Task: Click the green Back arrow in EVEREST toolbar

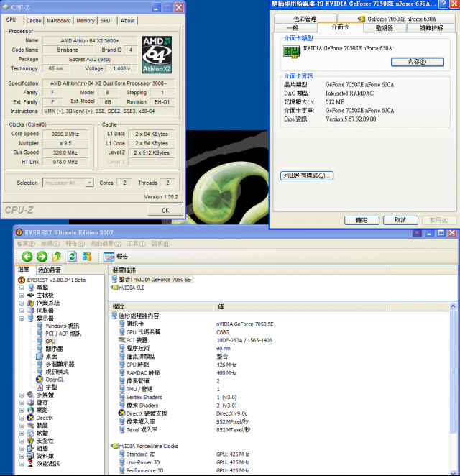Action: (x=27, y=257)
